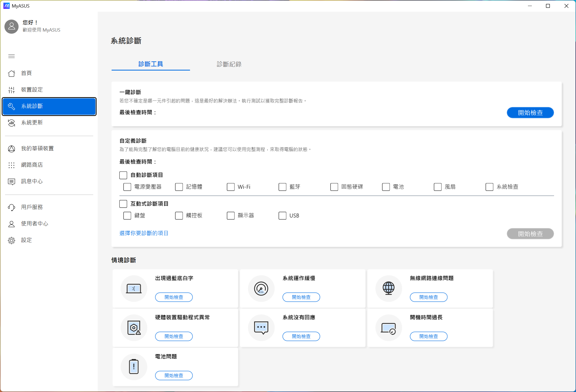Open 我的華碩裝置 icon in the sidebar
This screenshot has height=392, width=576.
[x=11, y=149]
